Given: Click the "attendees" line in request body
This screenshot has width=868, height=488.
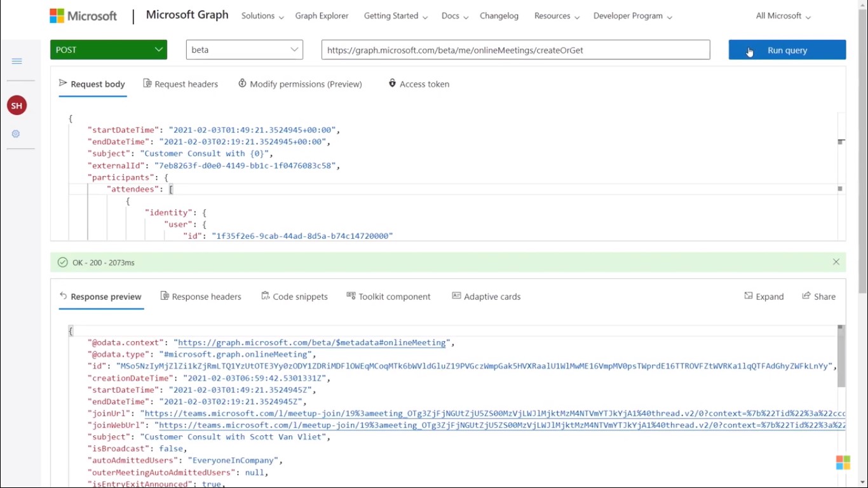Looking at the screenshot, I should 140,189.
